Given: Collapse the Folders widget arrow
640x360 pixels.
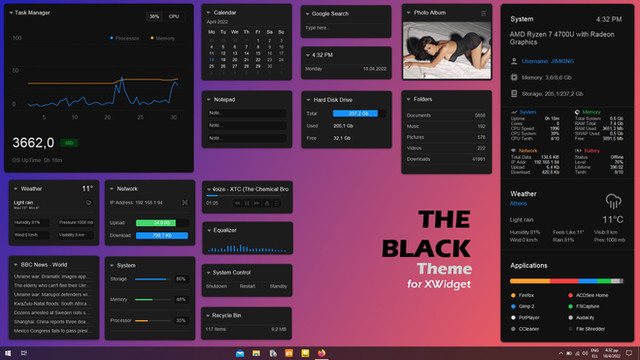Looking at the screenshot, I should tap(408, 99).
